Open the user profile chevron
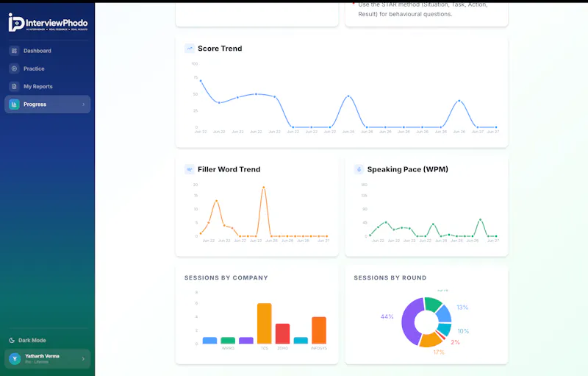The image size is (588, 376). click(x=83, y=359)
